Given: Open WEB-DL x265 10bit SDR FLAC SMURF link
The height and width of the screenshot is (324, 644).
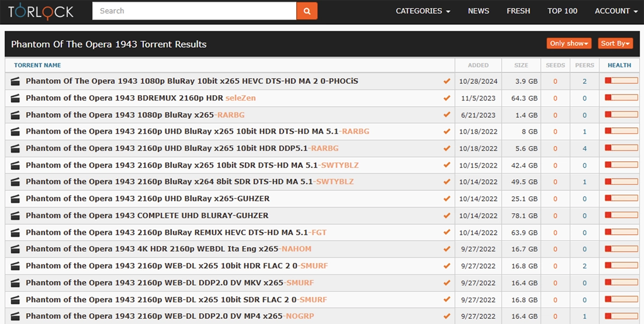Looking at the screenshot, I should point(177,299).
